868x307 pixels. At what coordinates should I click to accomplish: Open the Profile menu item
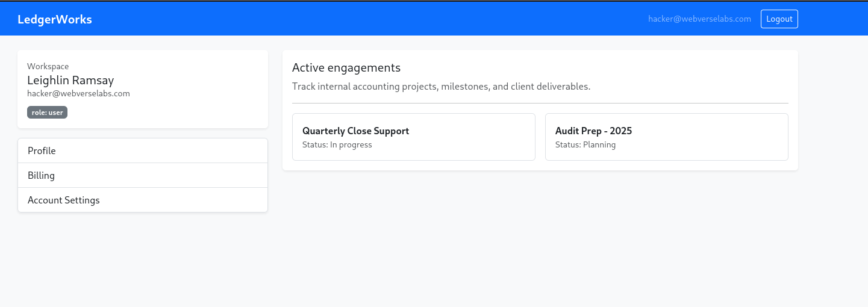click(x=143, y=150)
